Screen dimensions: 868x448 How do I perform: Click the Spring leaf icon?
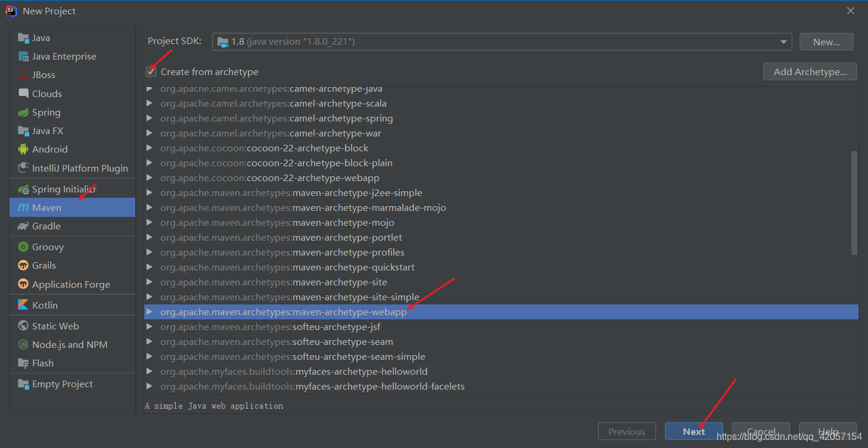point(23,113)
